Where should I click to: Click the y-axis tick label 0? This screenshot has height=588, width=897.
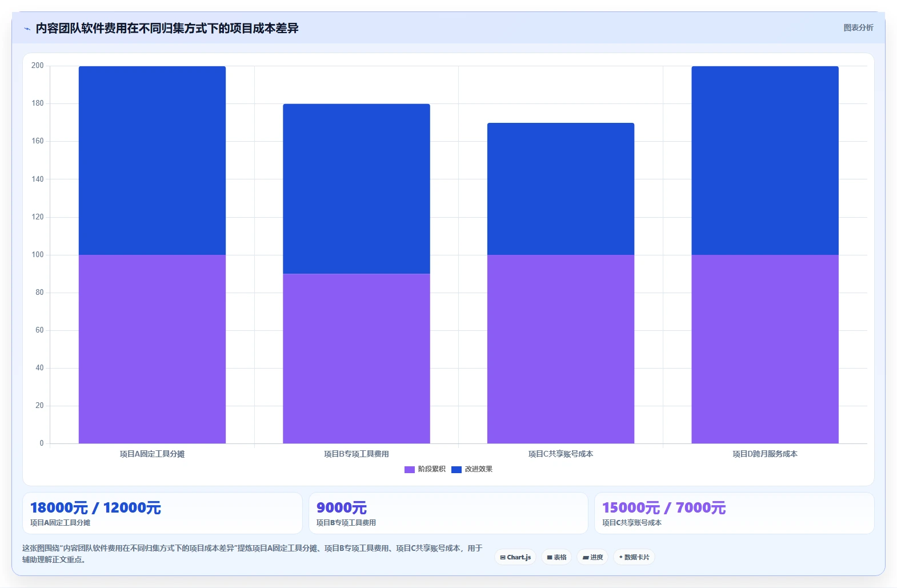tap(41, 443)
